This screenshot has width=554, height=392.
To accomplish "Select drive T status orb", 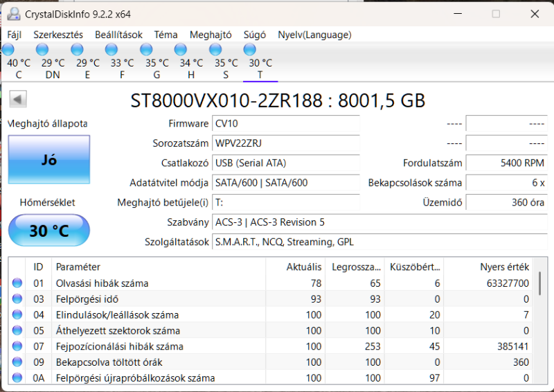I will (x=249, y=50).
